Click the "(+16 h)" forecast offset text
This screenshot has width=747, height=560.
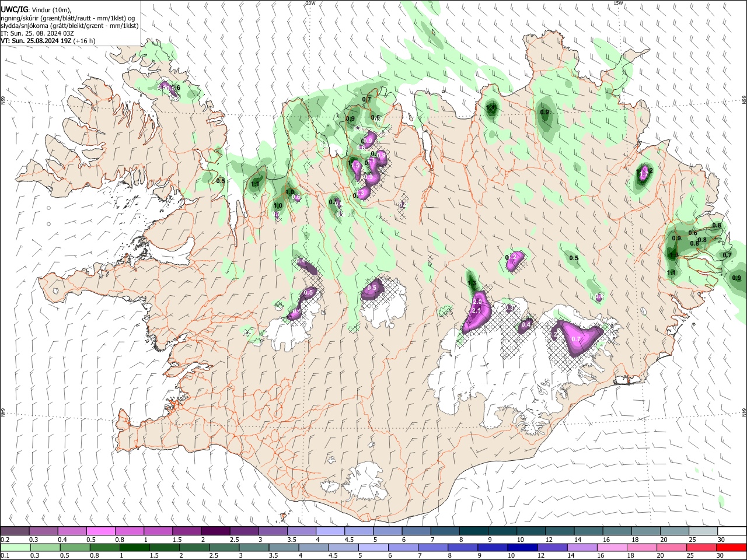coord(85,41)
